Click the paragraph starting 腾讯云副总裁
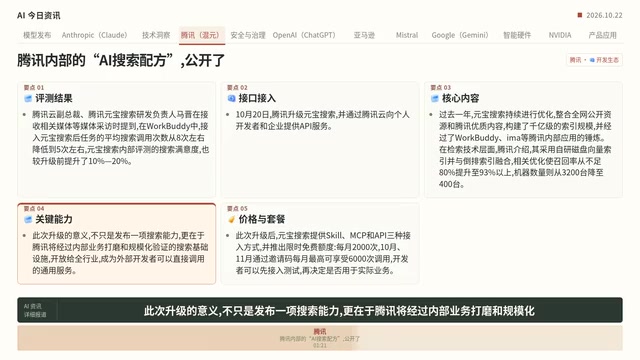 (120, 138)
